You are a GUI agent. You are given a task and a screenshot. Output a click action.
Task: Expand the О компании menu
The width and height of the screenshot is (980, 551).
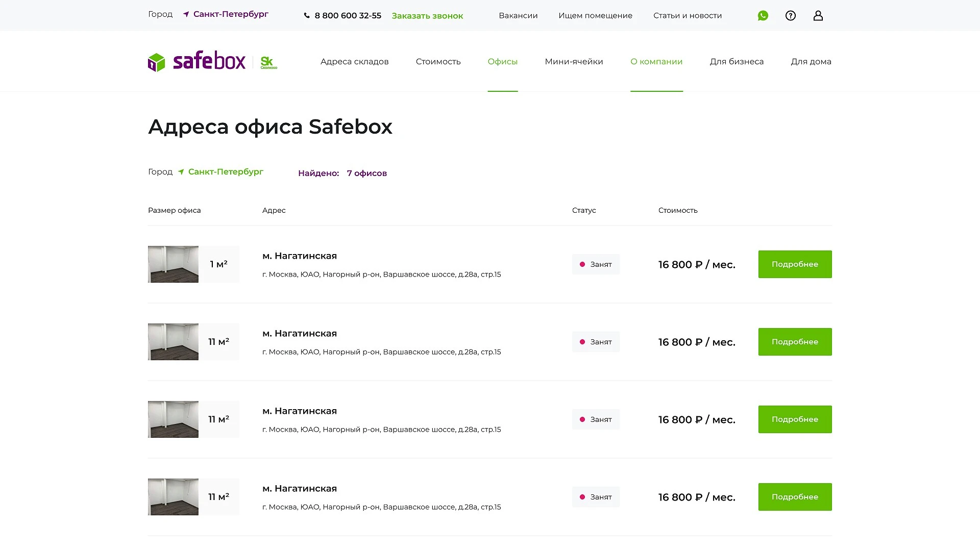tap(656, 62)
